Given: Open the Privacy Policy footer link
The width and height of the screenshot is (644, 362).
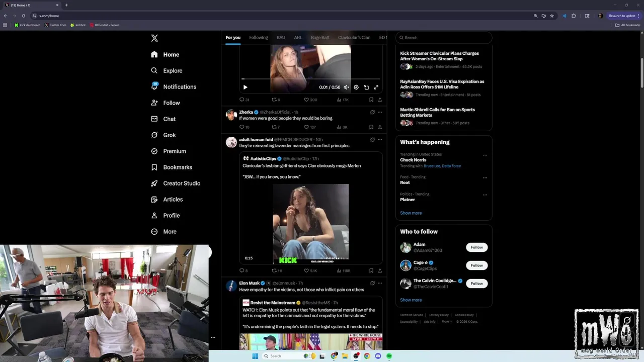Looking at the screenshot, I should [x=439, y=315].
